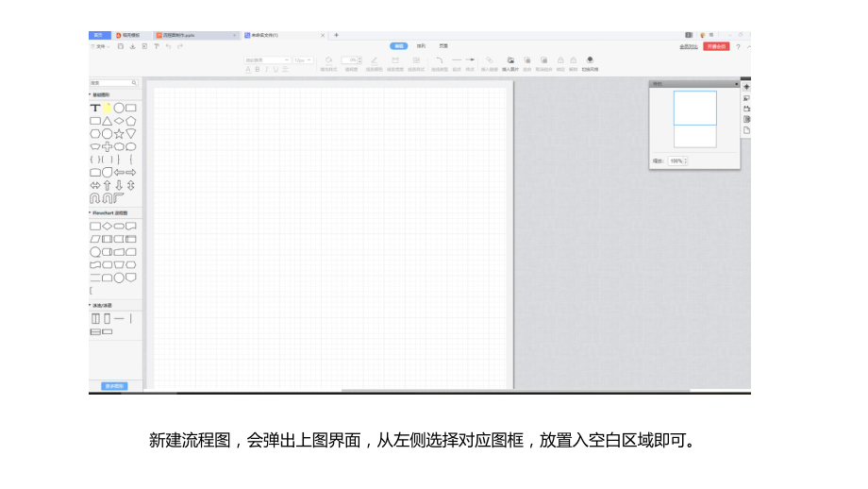The image size is (868, 489).
Task: Open the connector line type dropdown
Action: pyautogui.click(x=440, y=63)
